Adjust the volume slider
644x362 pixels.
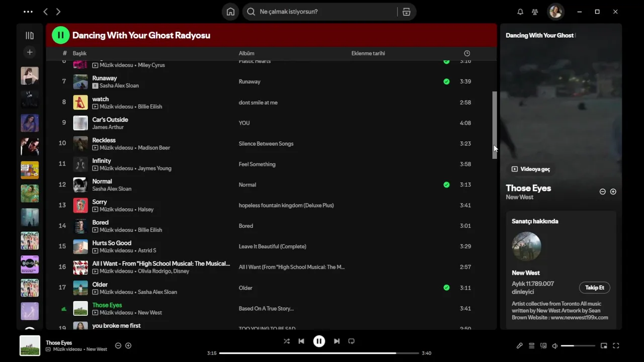[x=578, y=346]
